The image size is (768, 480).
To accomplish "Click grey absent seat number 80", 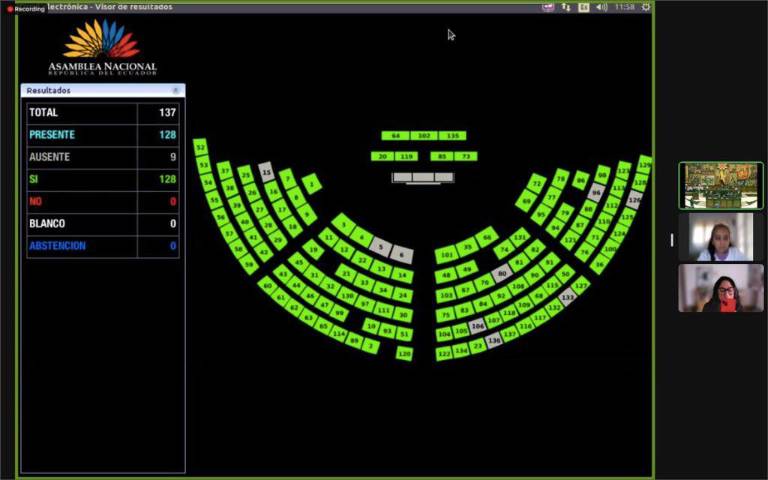I will (502, 274).
